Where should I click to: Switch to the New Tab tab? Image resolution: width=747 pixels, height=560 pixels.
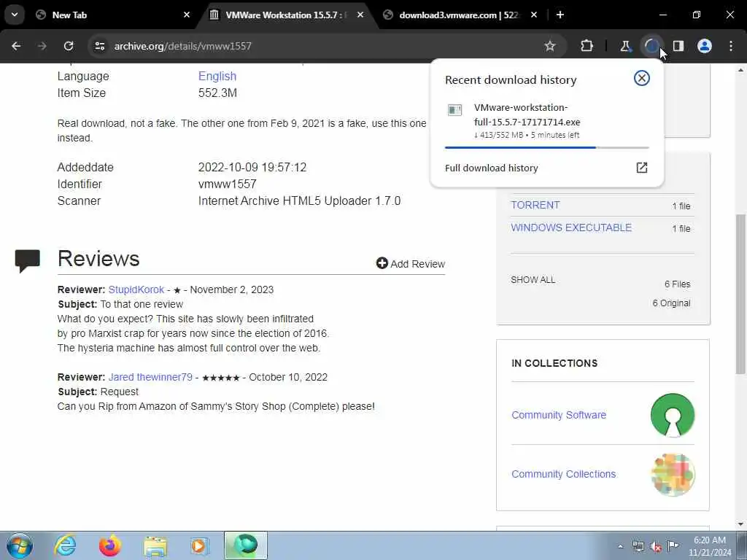tap(109, 15)
